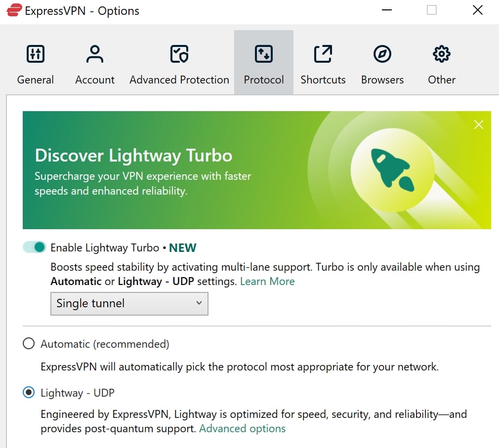
Task: Switch to the Account tab label
Action: point(95,80)
